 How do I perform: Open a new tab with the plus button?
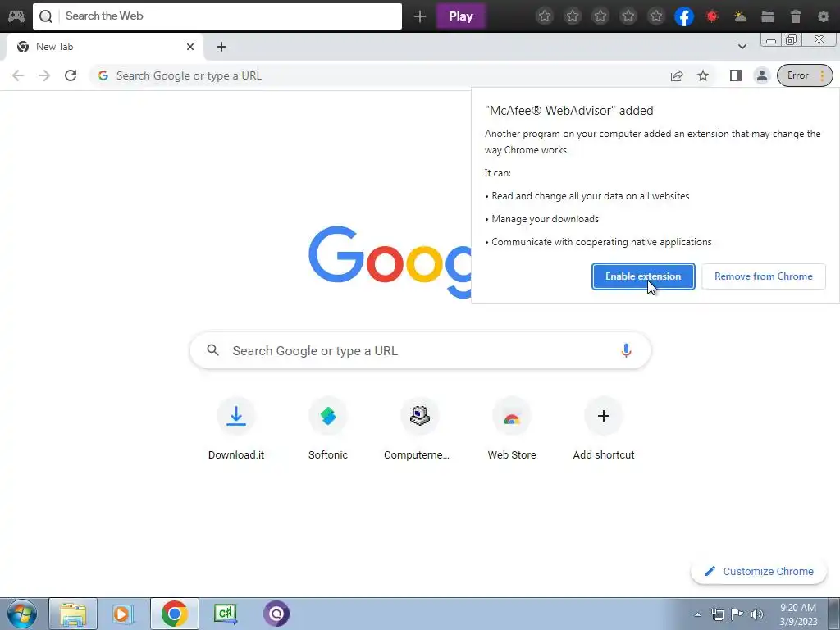pos(221,47)
